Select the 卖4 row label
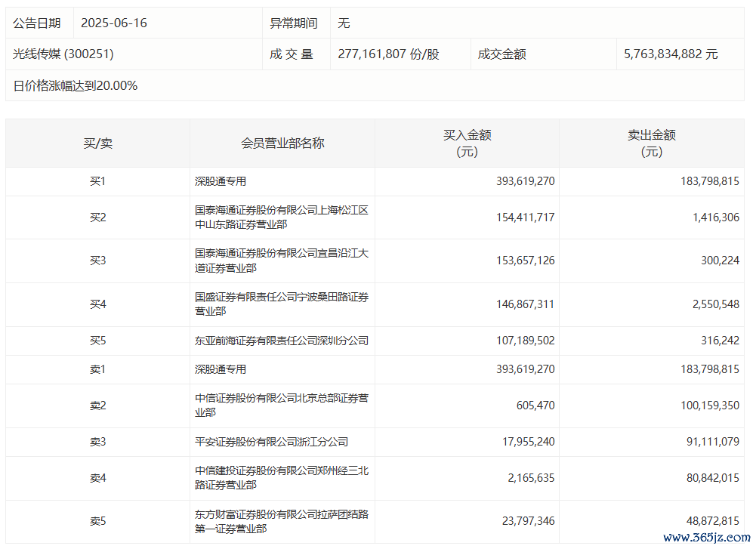 point(98,478)
